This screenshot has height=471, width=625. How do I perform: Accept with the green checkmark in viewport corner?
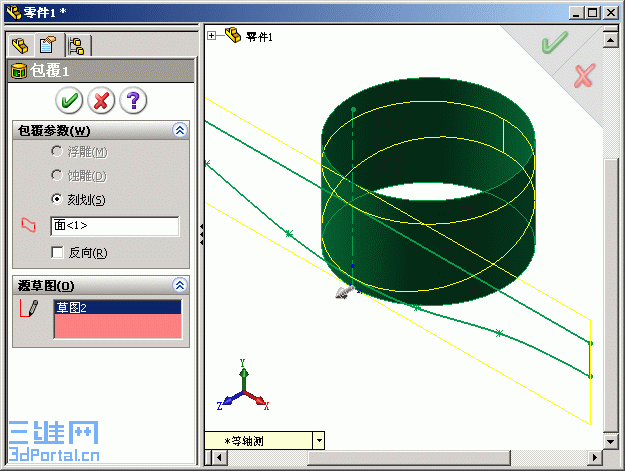pos(554,42)
